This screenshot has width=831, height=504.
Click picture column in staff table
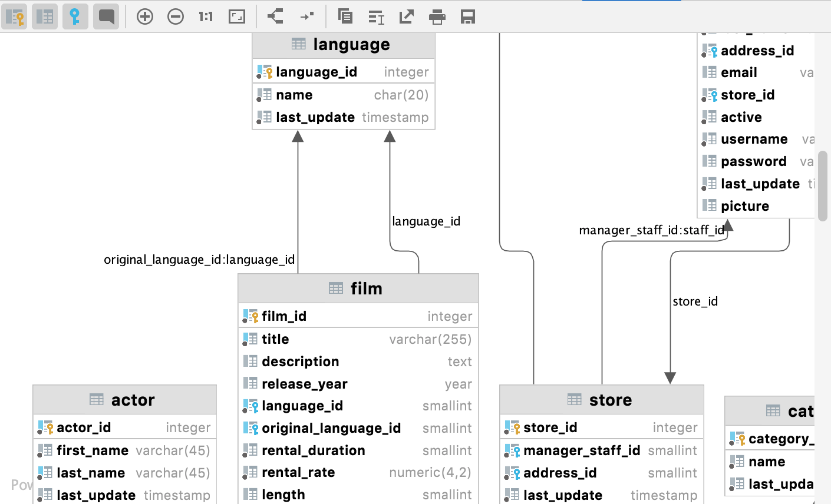(x=756, y=206)
